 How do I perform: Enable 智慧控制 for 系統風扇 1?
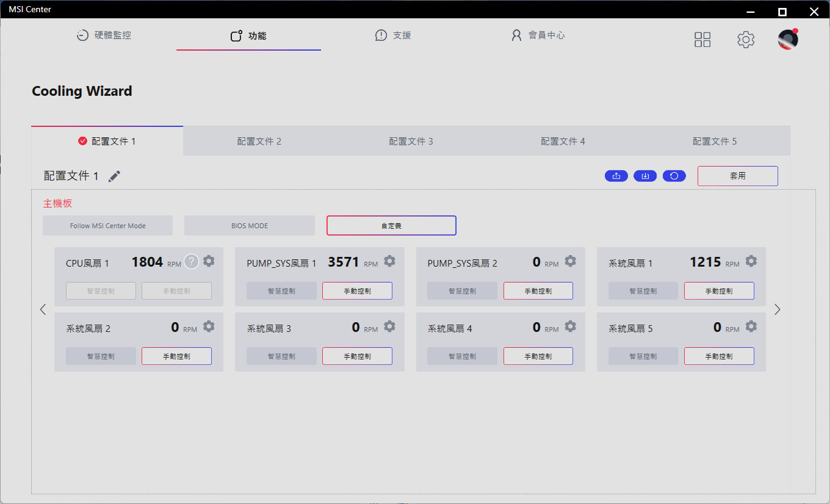(643, 291)
